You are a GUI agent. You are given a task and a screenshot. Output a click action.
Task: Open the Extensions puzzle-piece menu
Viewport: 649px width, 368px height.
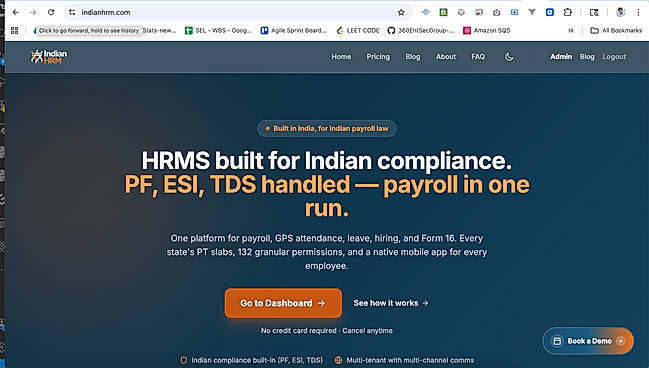(568, 12)
